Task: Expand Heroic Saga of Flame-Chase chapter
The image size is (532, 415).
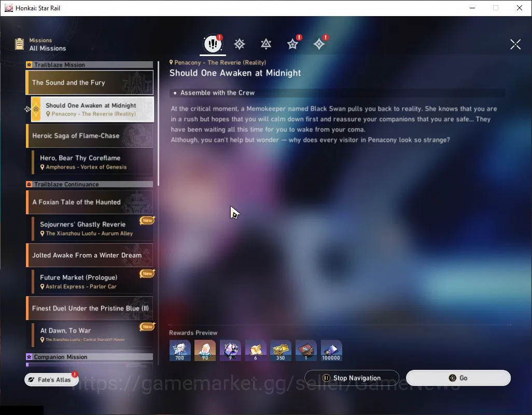Action: pyautogui.click(x=90, y=136)
